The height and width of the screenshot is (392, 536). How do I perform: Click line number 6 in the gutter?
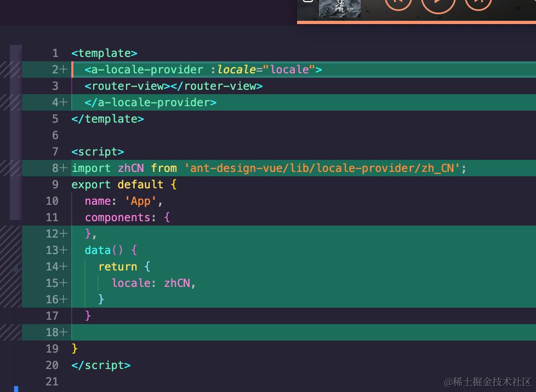55,135
